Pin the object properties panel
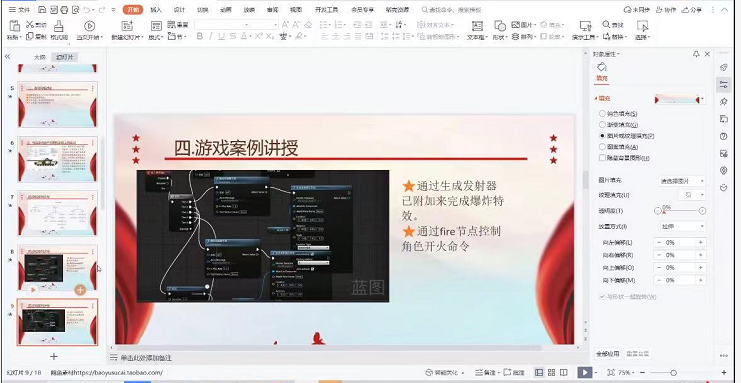This screenshot has width=741, height=383. (696, 54)
